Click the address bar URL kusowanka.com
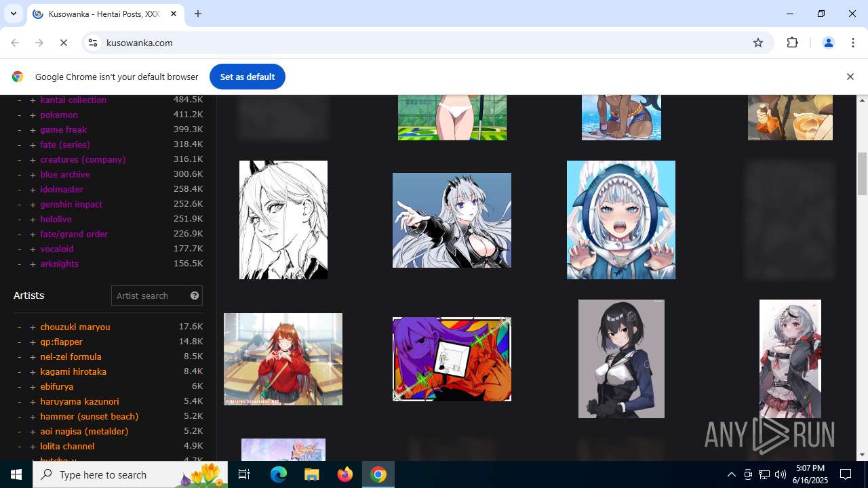868x488 pixels. click(x=140, y=43)
